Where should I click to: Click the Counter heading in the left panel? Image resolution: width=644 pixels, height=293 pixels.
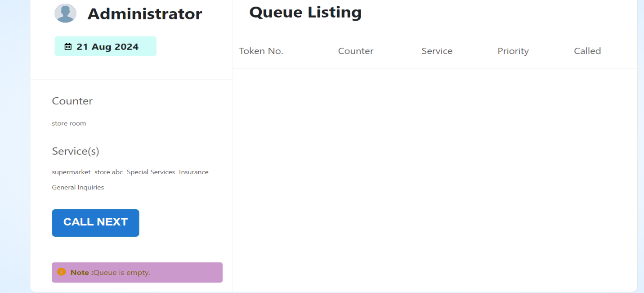(72, 101)
